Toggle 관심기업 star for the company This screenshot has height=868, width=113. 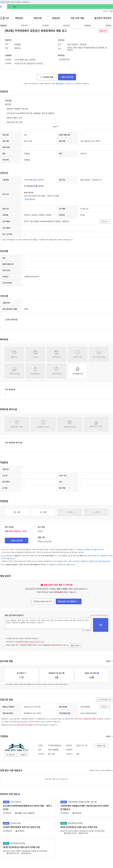pos(10,755)
